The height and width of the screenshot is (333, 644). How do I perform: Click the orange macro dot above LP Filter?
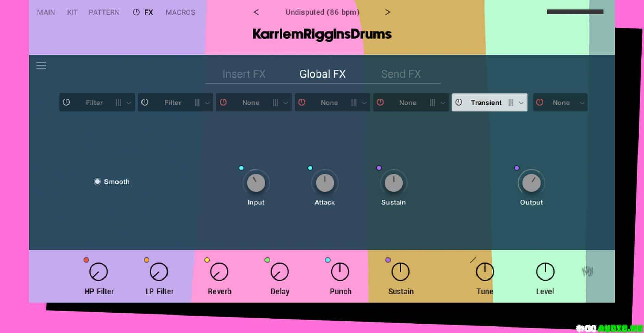pyautogui.click(x=147, y=260)
